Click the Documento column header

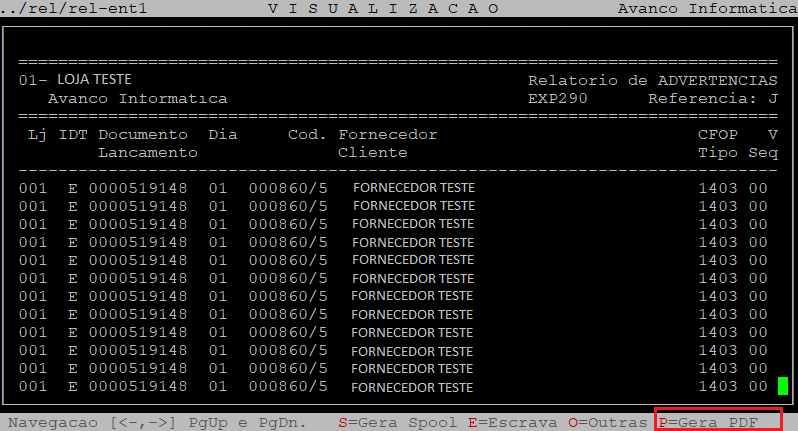143,134
